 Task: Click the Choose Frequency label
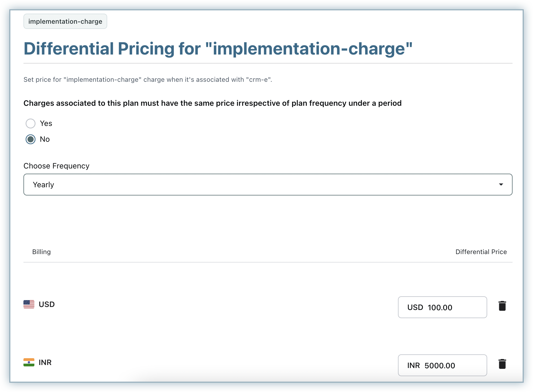click(56, 166)
